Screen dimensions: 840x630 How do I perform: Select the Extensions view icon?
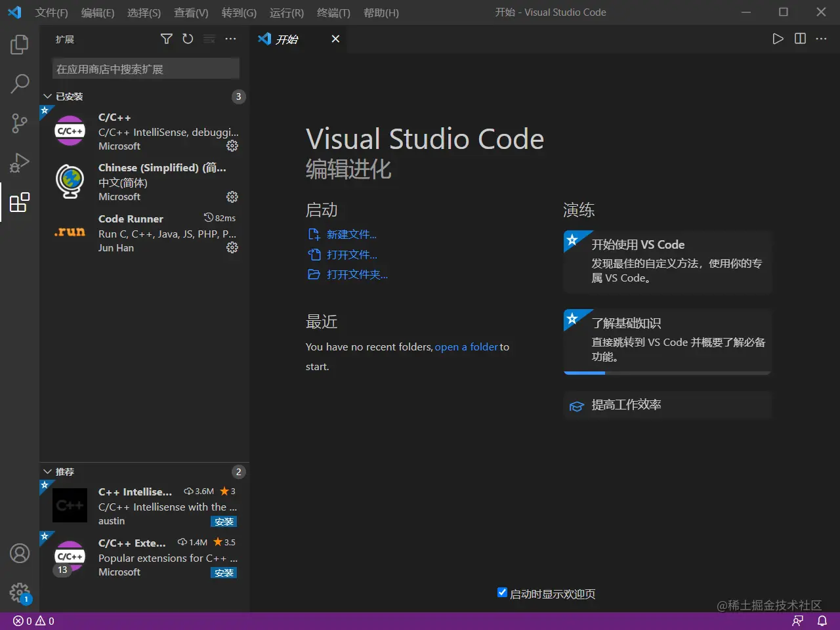coord(20,202)
